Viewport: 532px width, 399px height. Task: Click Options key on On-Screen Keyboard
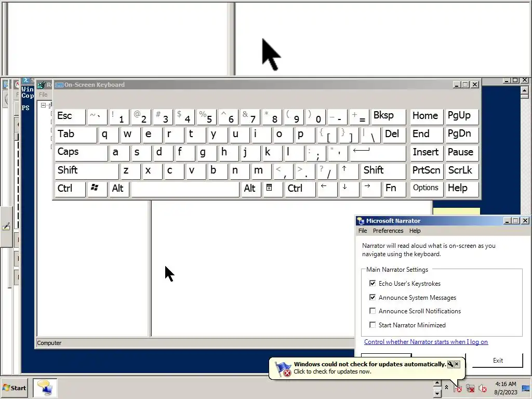click(427, 189)
